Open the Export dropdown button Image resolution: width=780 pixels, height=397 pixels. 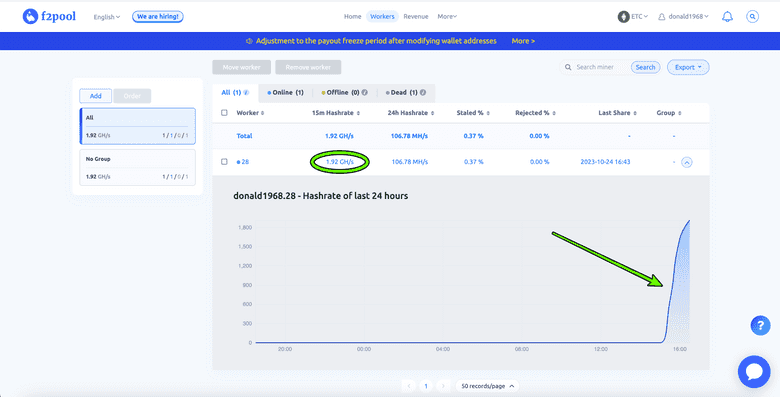(688, 67)
